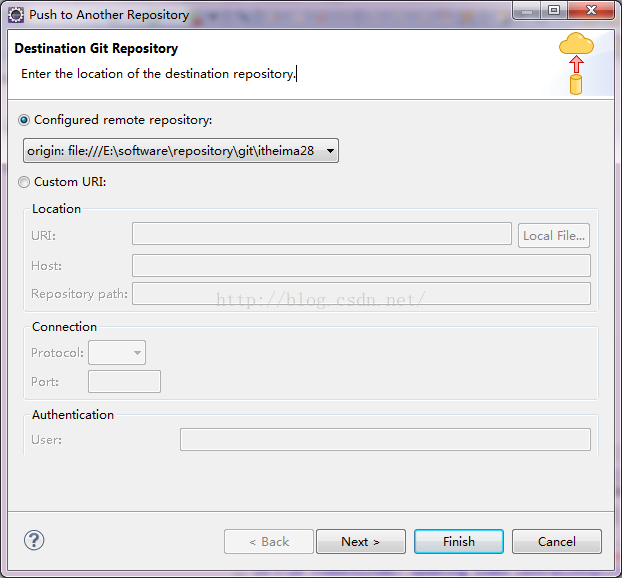Click into the Repository path field
The width and height of the screenshot is (622, 578).
click(361, 294)
